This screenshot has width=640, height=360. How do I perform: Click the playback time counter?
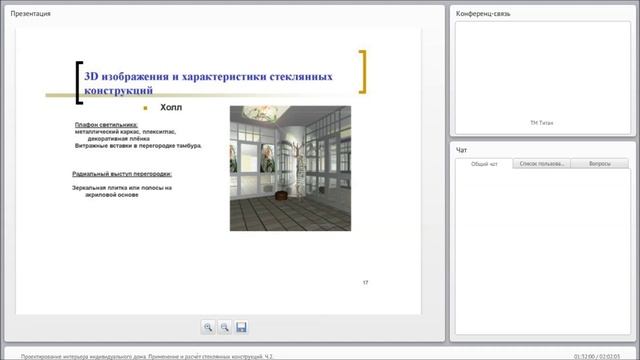click(x=596, y=356)
